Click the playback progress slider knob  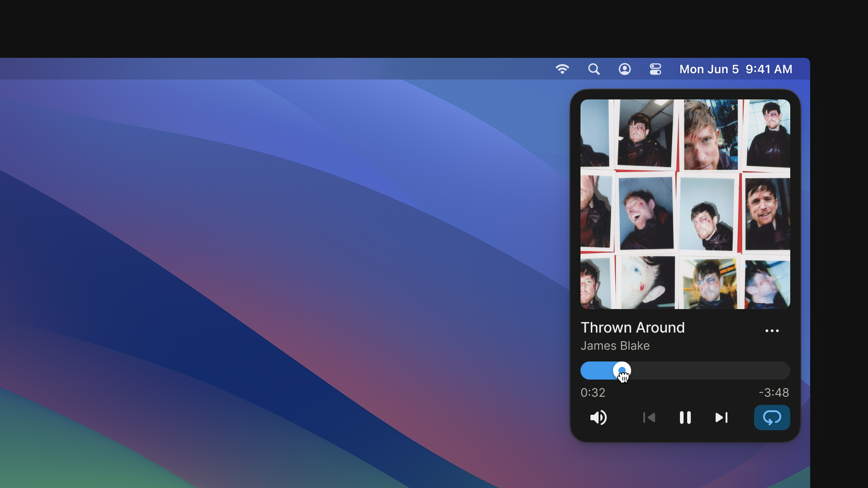pos(622,370)
